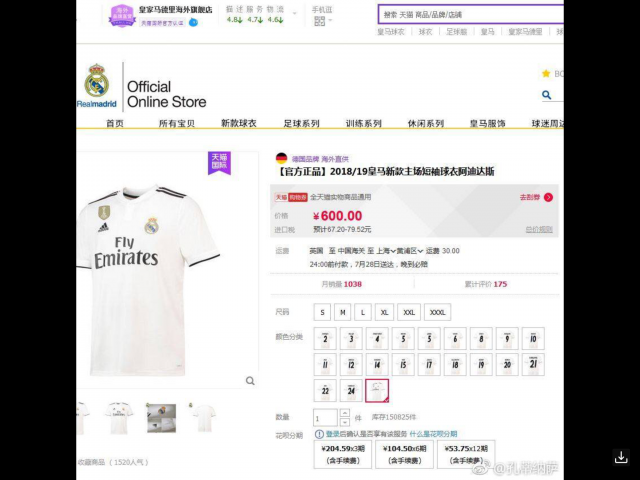Click the yellow star bookmark icon
640x480 pixels.
click(546, 73)
